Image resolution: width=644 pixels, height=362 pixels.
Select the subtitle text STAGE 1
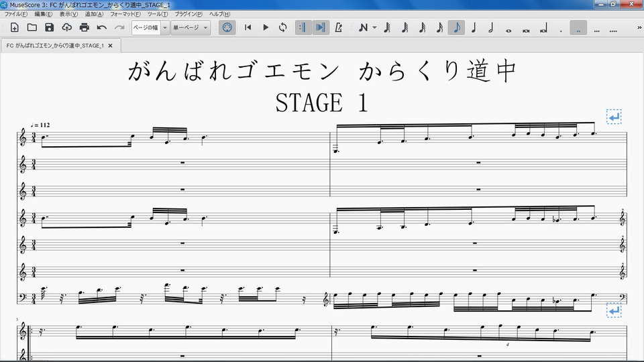(x=321, y=103)
